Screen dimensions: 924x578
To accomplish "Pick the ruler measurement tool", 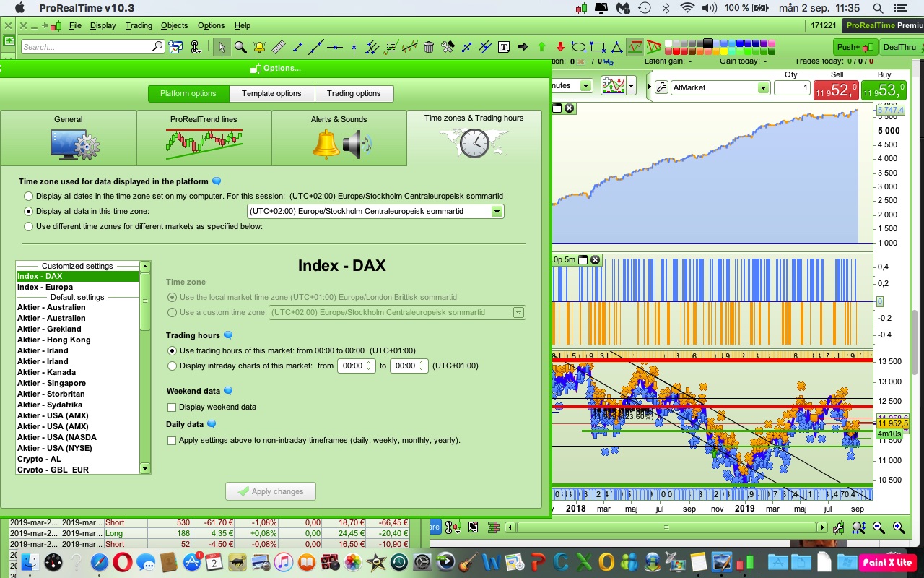I will coord(279,47).
